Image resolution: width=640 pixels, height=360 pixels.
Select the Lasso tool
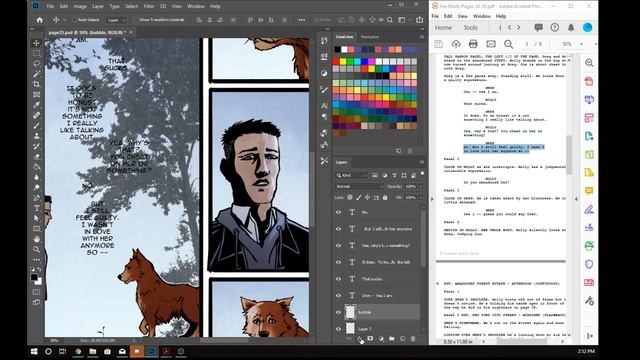point(37,63)
